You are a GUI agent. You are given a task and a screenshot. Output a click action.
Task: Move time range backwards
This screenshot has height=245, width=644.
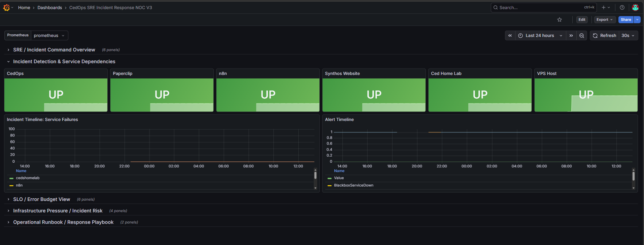point(510,36)
